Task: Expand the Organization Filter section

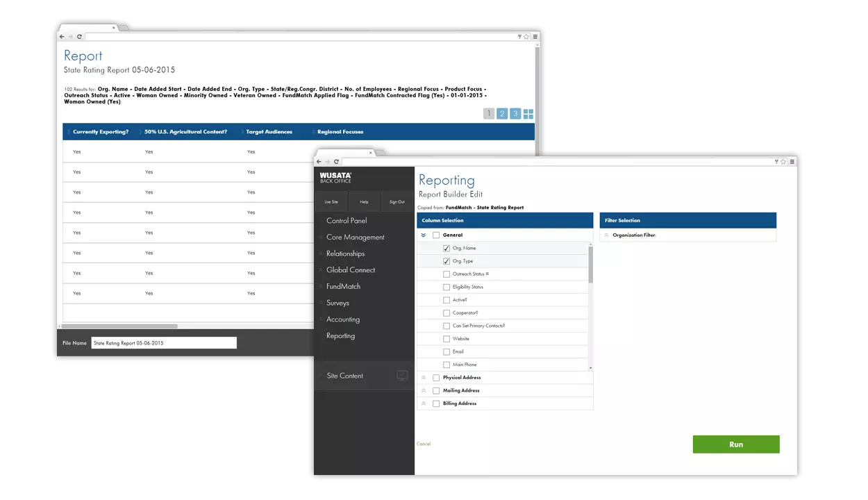Action: [606, 235]
